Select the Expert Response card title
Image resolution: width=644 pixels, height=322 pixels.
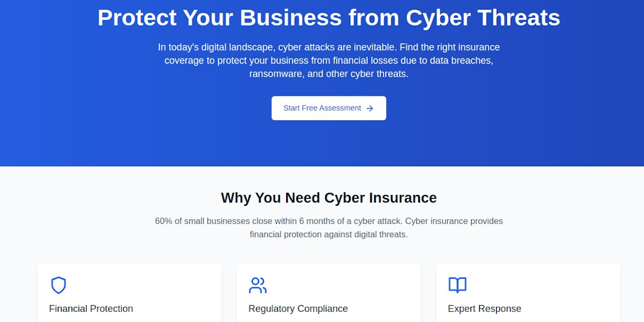pyautogui.click(x=484, y=308)
